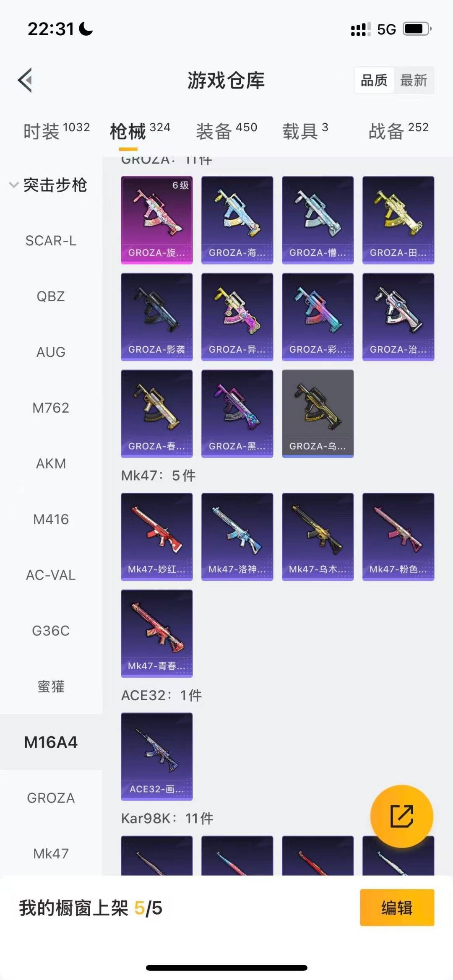This screenshot has width=453, height=980.
Task: Select the ACE32-画 weapon skin
Action: pyautogui.click(x=157, y=756)
